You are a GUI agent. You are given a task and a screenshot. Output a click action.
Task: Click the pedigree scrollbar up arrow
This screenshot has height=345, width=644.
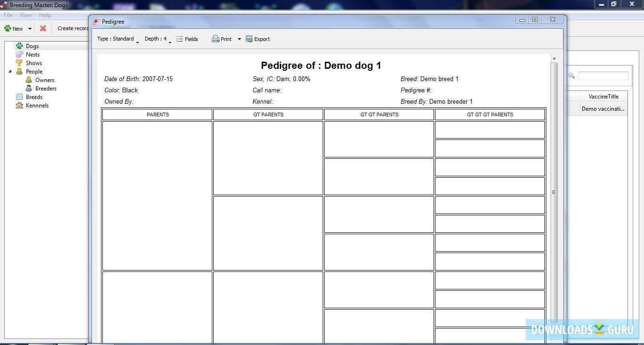click(x=554, y=58)
